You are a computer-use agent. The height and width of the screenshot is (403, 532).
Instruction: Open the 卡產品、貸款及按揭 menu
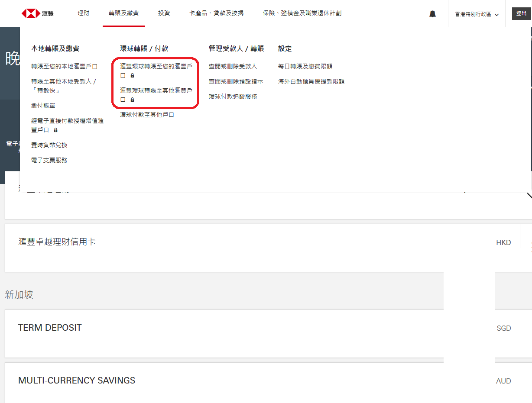(x=217, y=13)
